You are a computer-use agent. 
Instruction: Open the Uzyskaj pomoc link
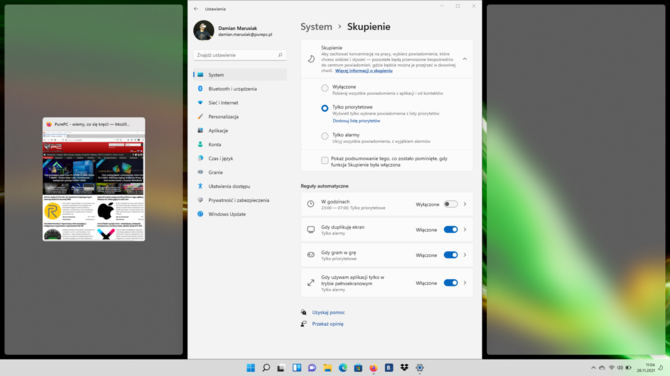click(328, 312)
